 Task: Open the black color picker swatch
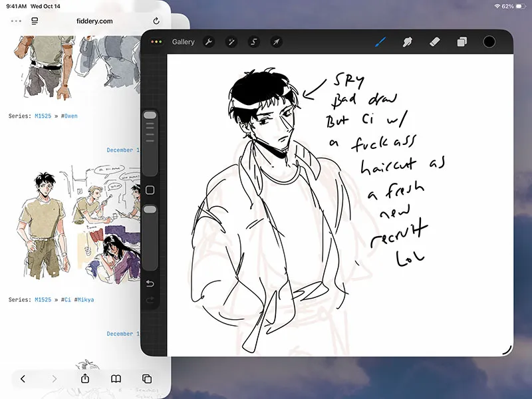489,42
